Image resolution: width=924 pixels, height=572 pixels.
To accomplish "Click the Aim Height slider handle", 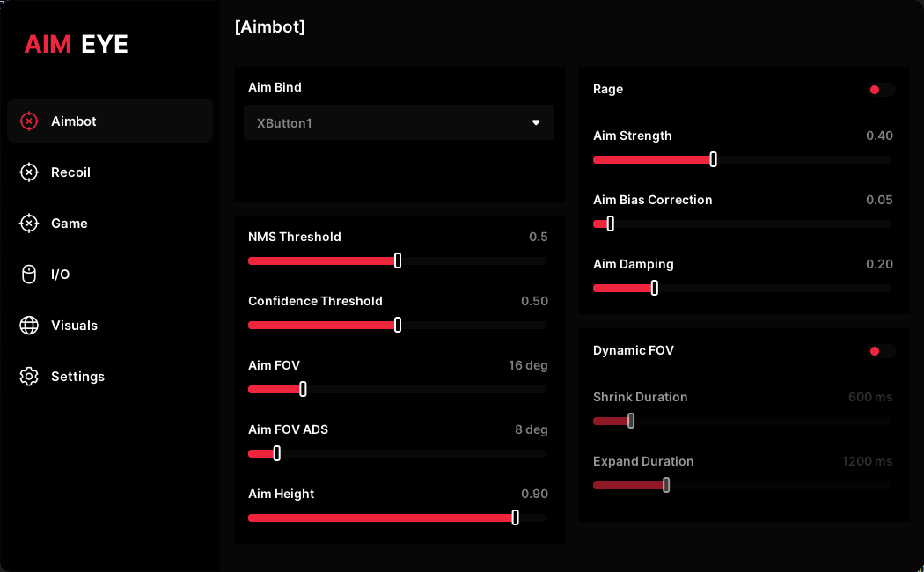I will pyautogui.click(x=515, y=517).
